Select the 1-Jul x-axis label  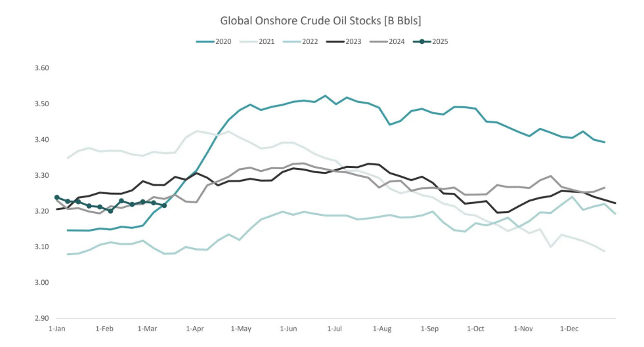335,328
